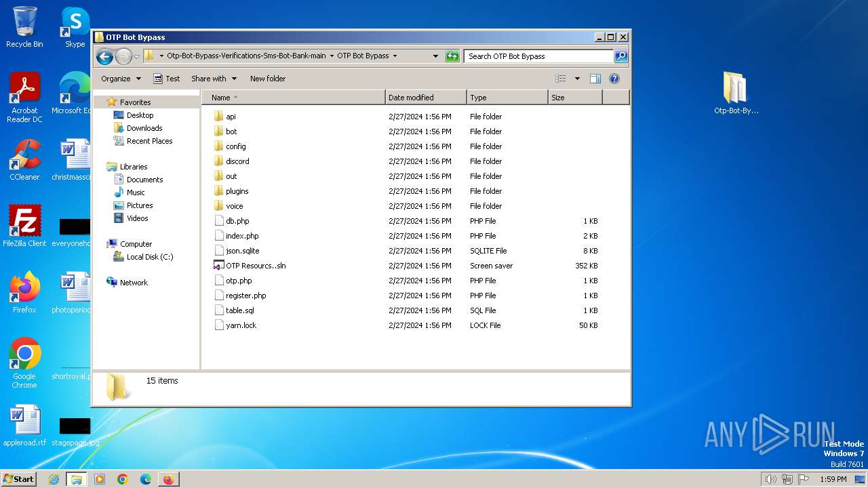This screenshot has width=868, height=488.
Task: Launch Internet Explorer from taskbar
Action: (x=54, y=479)
